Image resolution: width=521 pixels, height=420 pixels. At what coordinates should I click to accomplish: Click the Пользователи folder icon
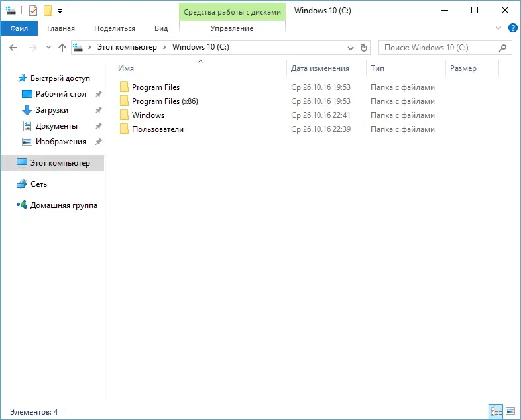[124, 129]
